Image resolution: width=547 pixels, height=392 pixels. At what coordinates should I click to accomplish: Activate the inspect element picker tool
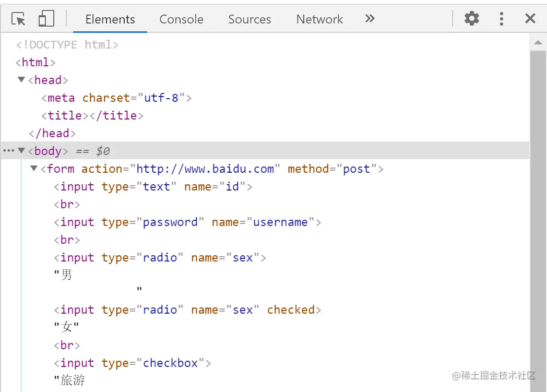coord(18,19)
